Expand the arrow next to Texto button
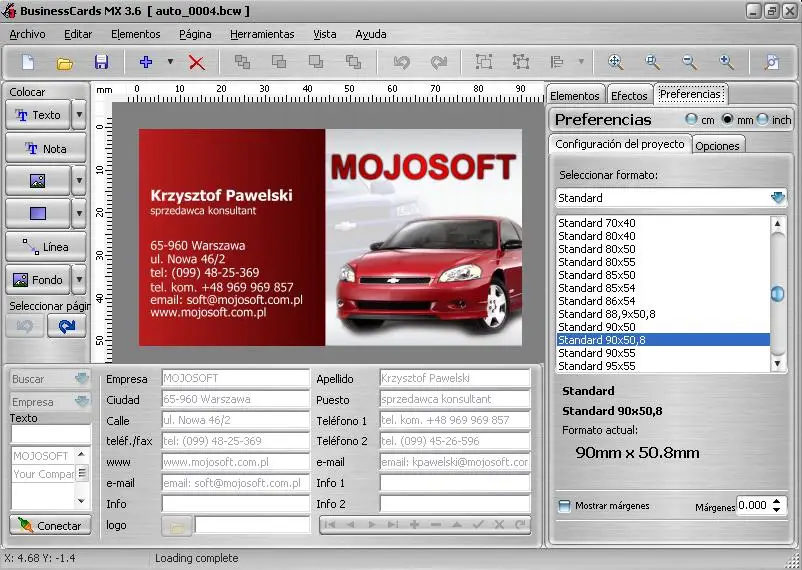This screenshot has width=802, height=570. [79, 115]
